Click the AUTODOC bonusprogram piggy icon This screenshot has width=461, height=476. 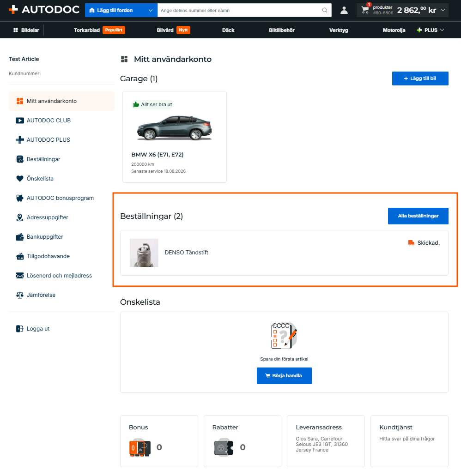click(20, 198)
